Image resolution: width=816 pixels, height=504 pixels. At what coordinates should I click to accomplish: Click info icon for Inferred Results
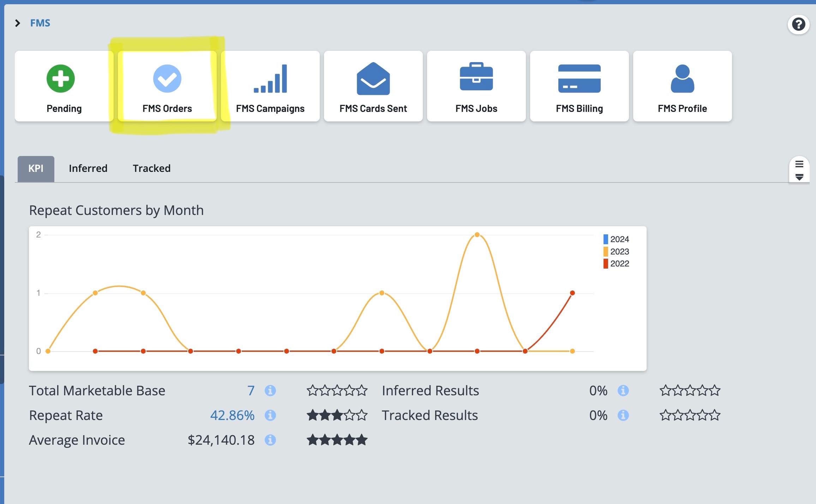point(623,390)
